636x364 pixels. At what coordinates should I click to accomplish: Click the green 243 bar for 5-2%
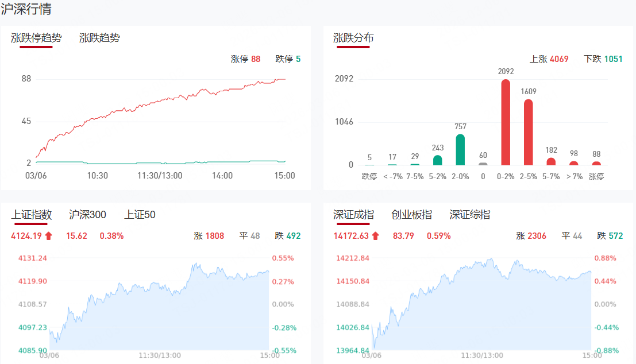coord(438,160)
